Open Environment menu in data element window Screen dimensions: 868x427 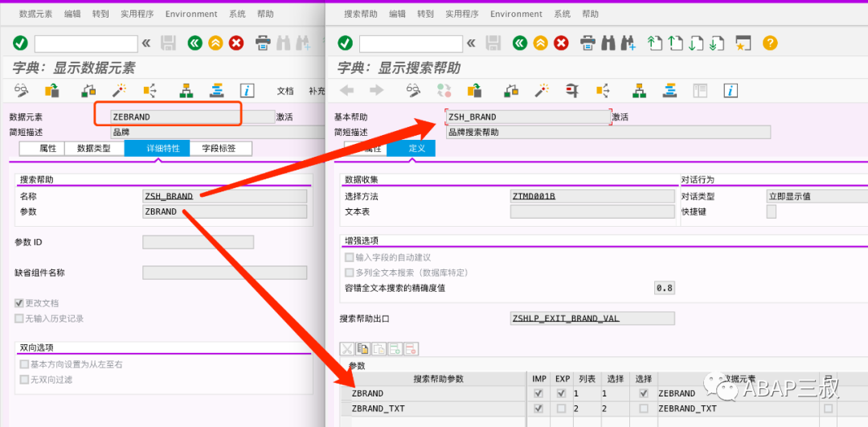click(191, 14)
